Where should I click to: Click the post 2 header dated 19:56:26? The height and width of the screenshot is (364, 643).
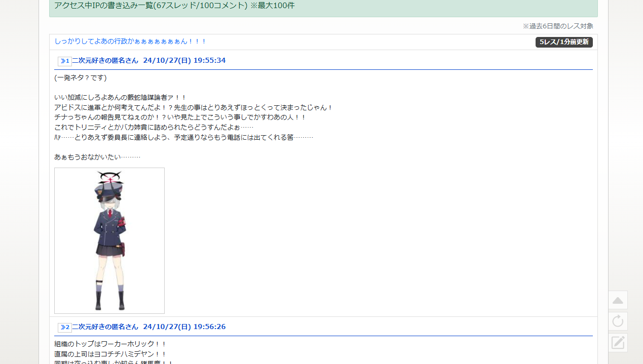click(x=149, y=327)
